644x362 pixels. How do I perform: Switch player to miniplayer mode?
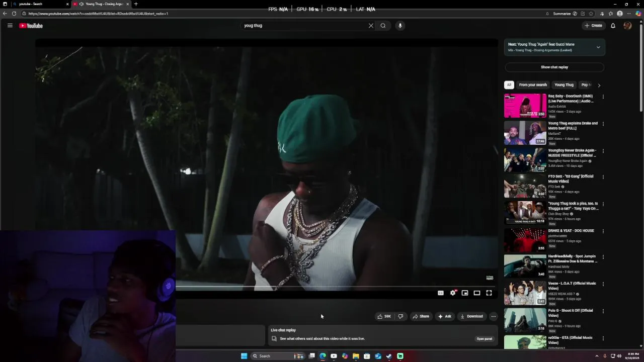(465, 293)
